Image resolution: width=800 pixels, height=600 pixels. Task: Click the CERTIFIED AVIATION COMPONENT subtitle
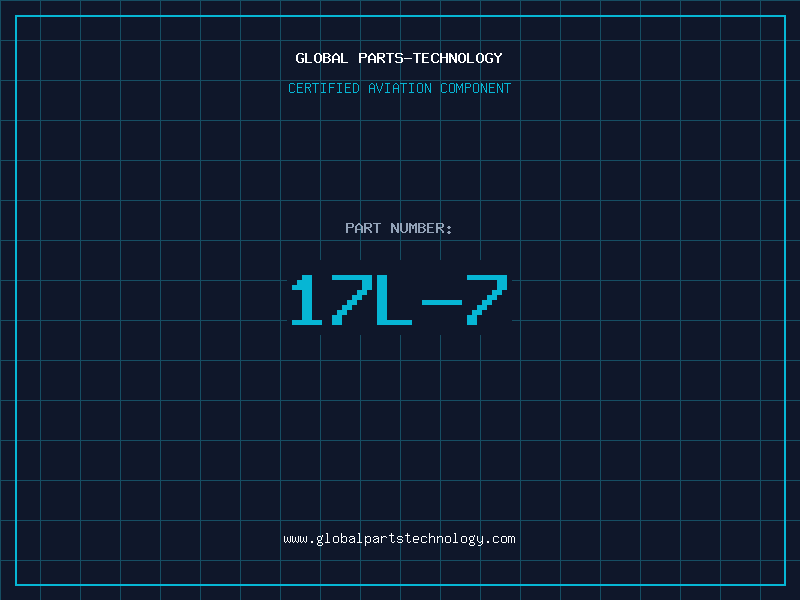(x=399, y=88)
